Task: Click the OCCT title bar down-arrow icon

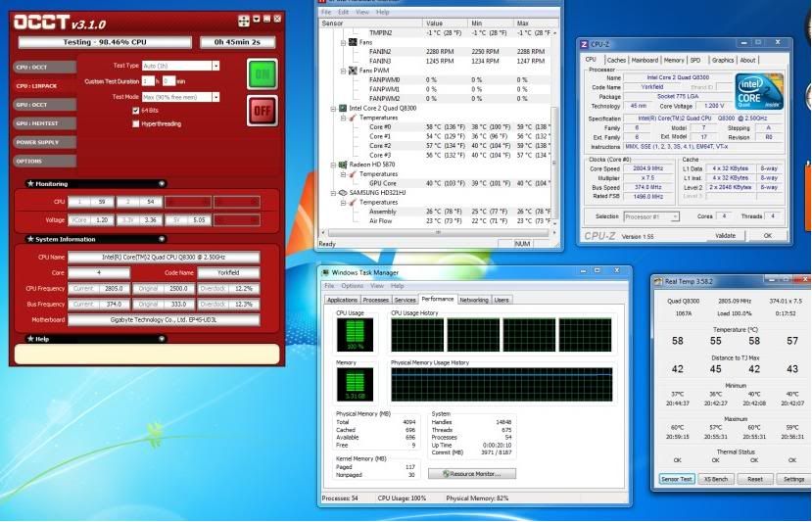Action: click(x=257, y=20)
